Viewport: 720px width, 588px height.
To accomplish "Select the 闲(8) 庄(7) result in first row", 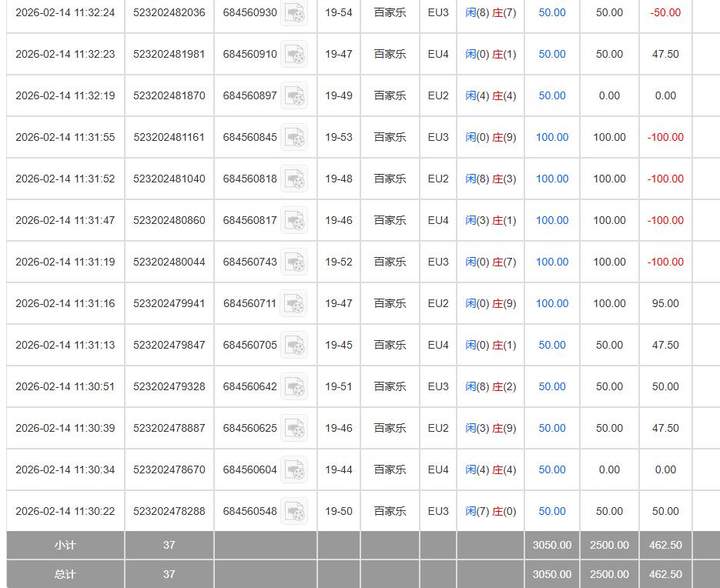I will point(491,13).
